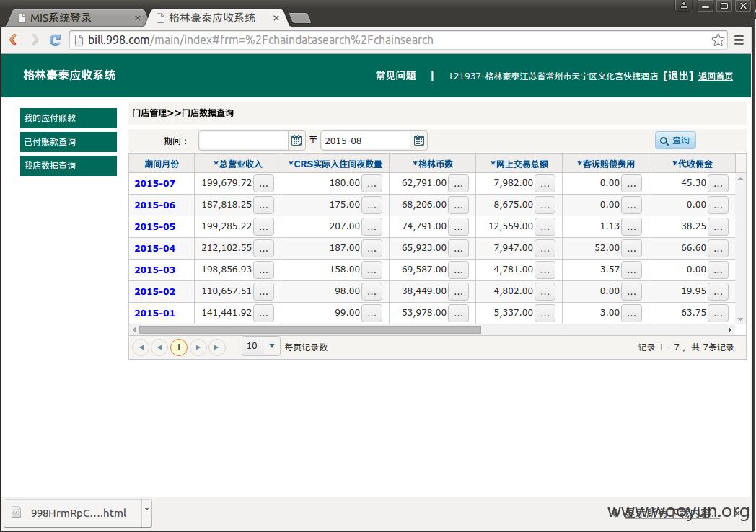The image size is (756, 532).
Task: Sort by 格林币数 column header
Action: [x=433, y=164]
